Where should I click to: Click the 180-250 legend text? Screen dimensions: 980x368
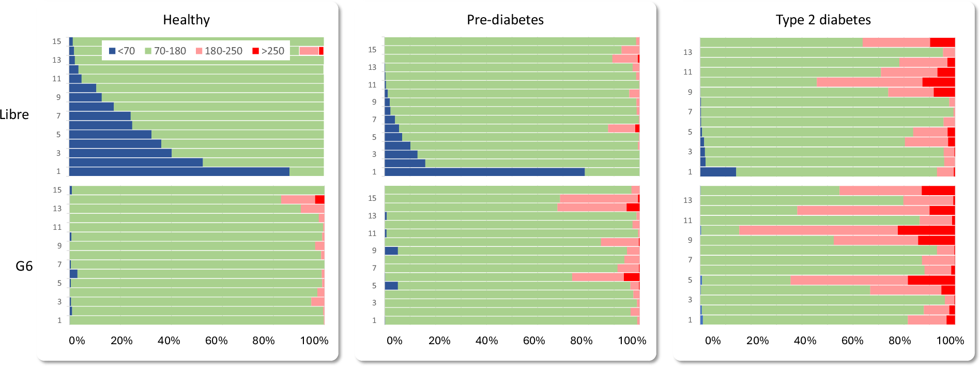pos(223,51)
